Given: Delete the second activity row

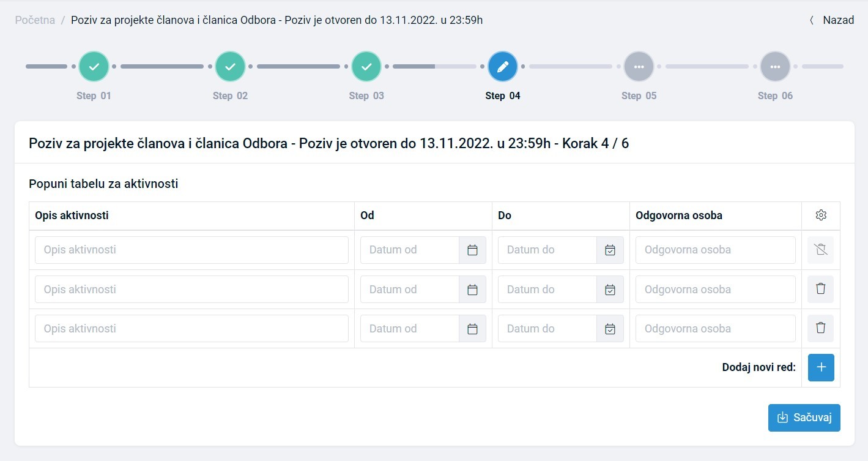Looking at the screenshot, I should click(x=821, y=289).
